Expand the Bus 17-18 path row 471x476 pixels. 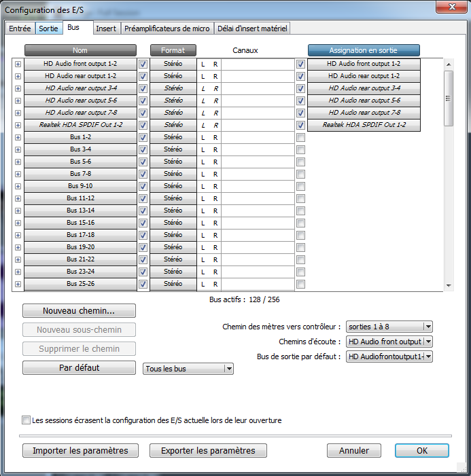pyautogui.click(x=18, y=235)
